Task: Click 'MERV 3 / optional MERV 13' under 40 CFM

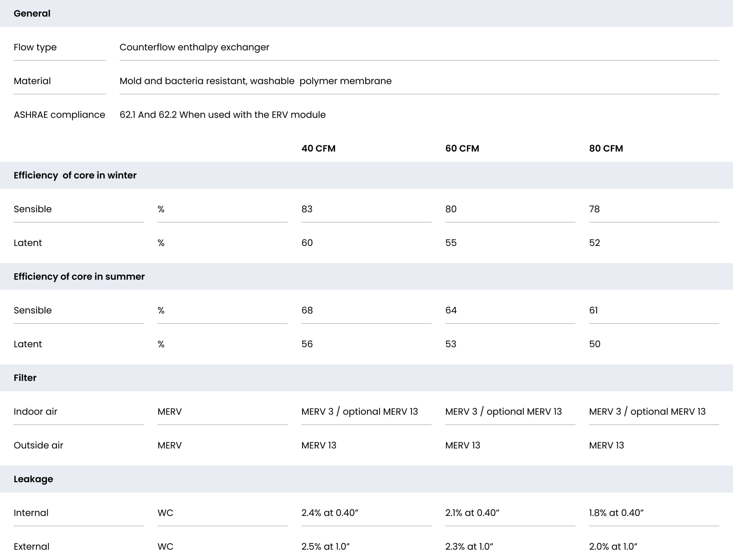Action: click(x=360, y=412)
